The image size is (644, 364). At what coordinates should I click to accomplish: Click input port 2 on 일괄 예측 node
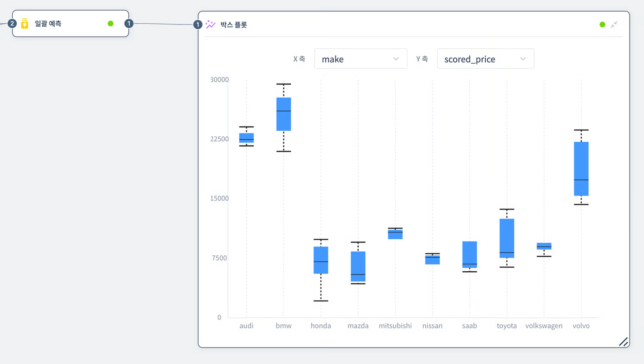(12, 24)
